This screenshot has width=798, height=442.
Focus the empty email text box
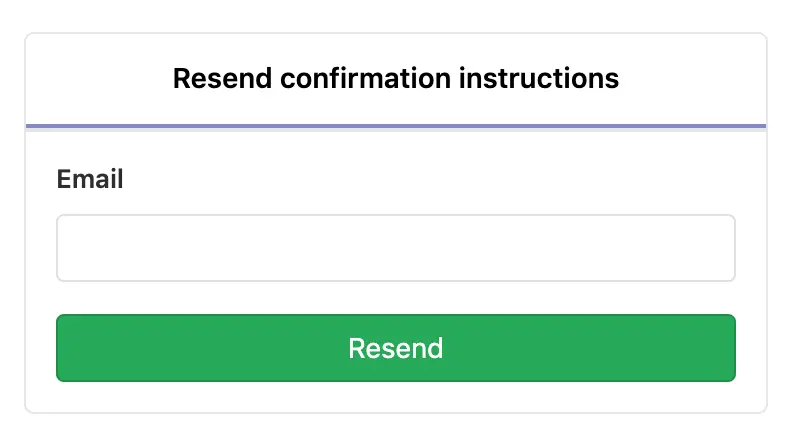point(395,248)
